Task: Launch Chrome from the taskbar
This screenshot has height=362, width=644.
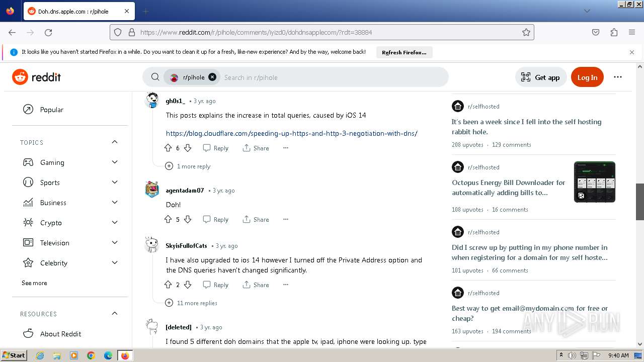Action: pyautogui.click(x=91, y=355)
